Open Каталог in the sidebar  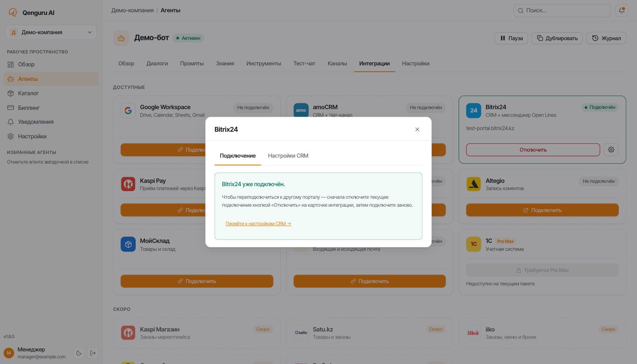click(x=51, y=93)
